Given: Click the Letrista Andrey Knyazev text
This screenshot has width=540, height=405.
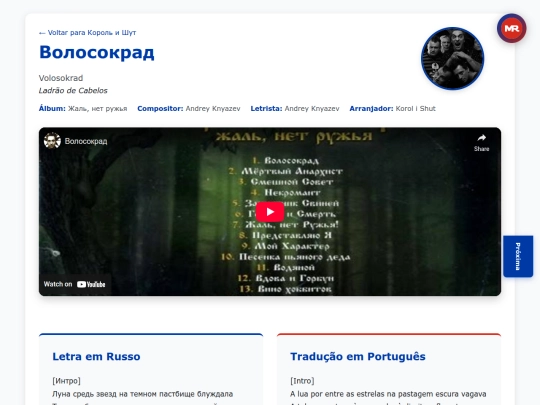Looking at the screenshot, I should pos(312,109).
